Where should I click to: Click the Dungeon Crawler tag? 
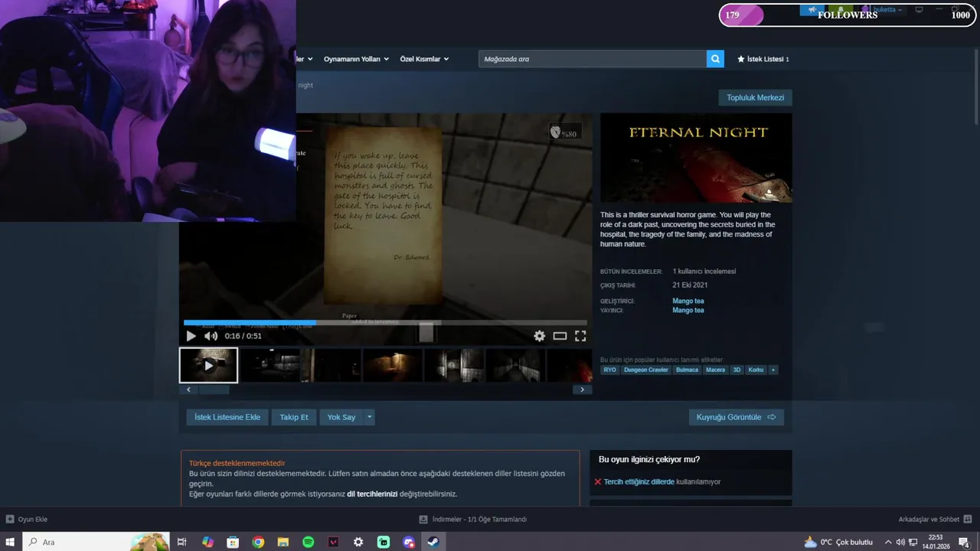tap(646, 370)
